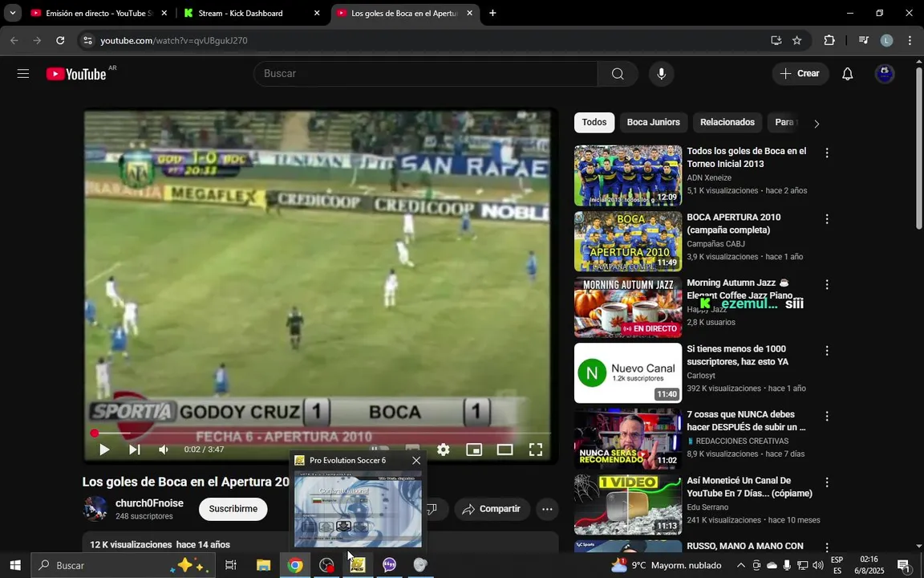Viewport: 924px width, 578px height.
Task: Switch to Pro Evolution Soccer 6 preview window
Action: [359, 510]
